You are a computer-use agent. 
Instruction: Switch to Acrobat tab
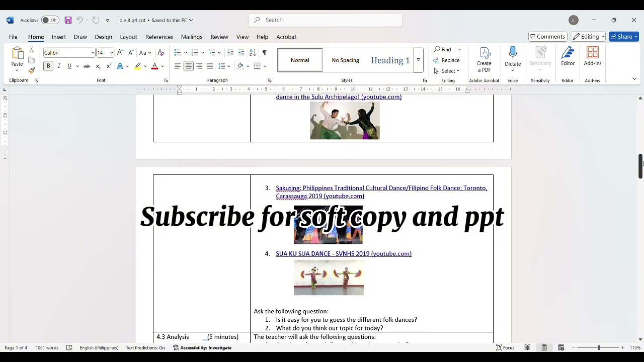point(286,37)
